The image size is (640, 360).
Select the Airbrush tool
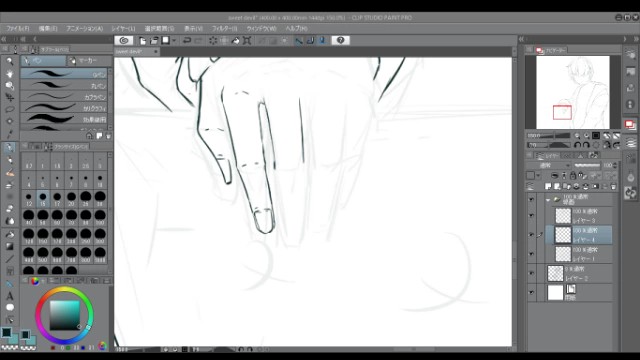coord(10,185)
